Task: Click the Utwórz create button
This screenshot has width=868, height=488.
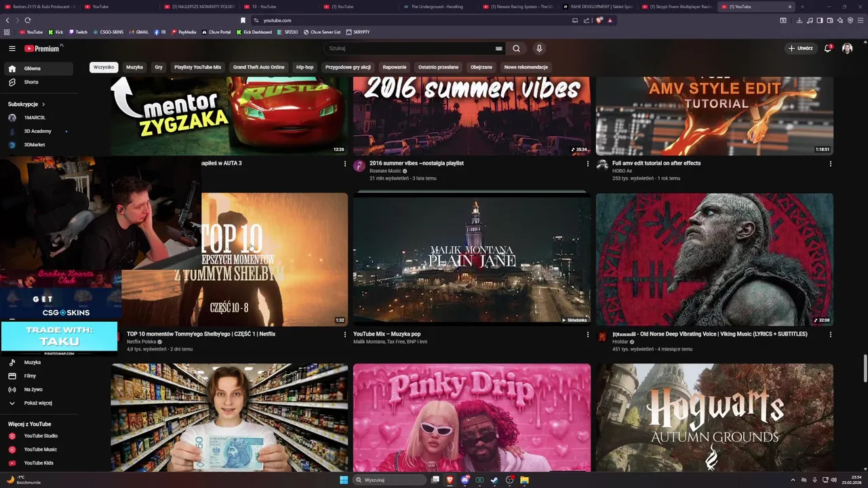Action: coord(801,48)
